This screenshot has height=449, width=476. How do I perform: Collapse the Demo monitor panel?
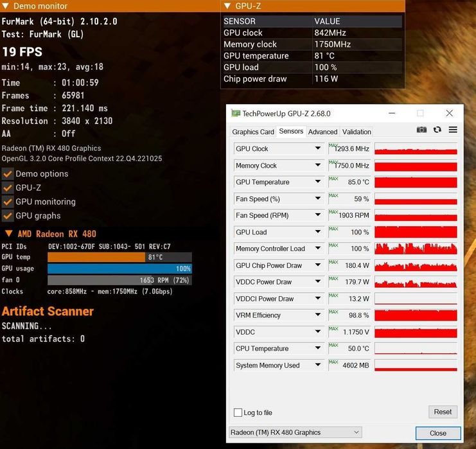click(x=6, y=6)
